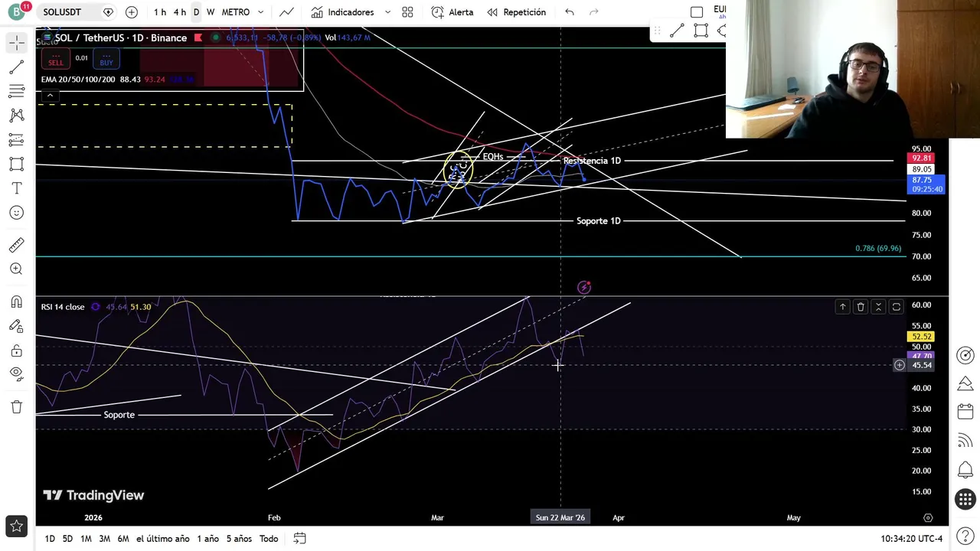Pick the line tool in floating toolbar
Image resolution: width=980 pixels, height=551 pixels.
(x=677, y=31)
